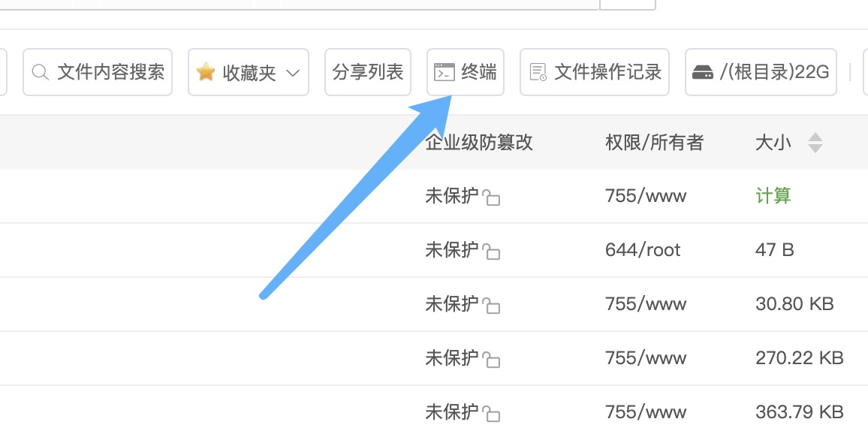
Task: Sort by 大小 using the sort arrows
Action: [815, 143]
